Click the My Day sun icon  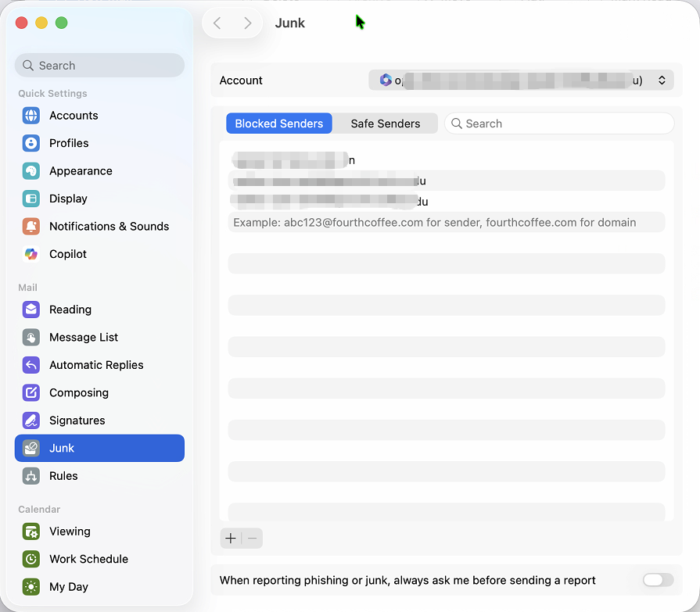click(x=31, y=587)
